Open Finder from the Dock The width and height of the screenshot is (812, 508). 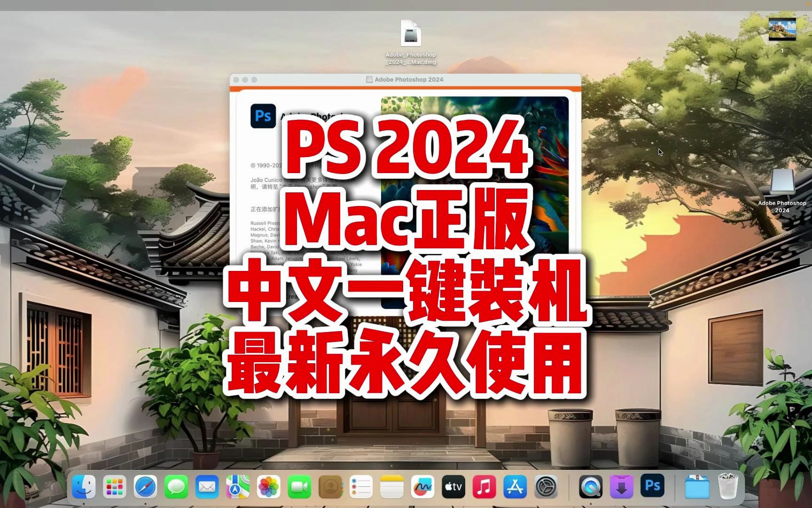pos(84,487)
